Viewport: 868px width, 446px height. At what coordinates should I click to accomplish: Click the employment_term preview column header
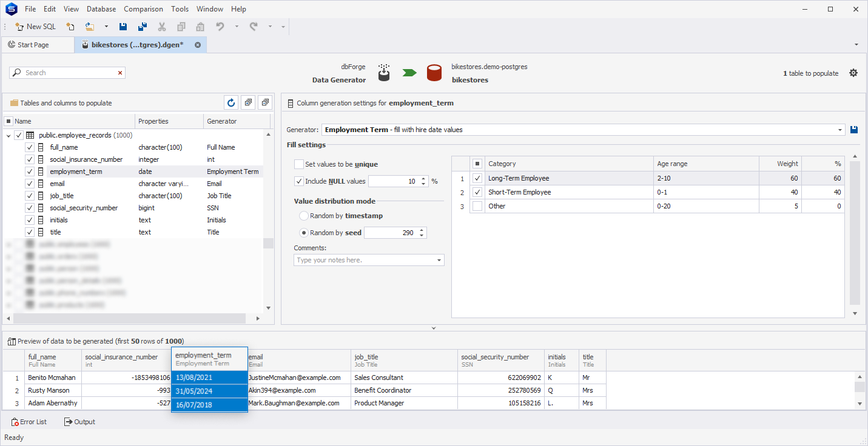coord(209,359)
